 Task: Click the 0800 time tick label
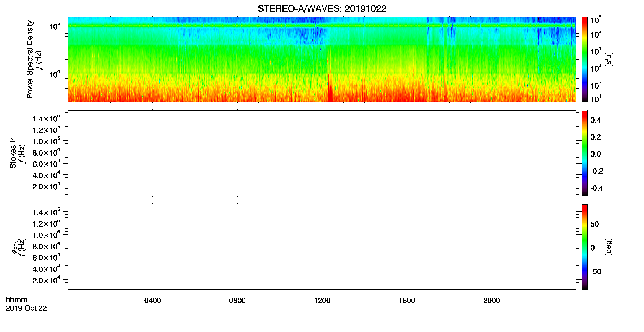(237, 301)
